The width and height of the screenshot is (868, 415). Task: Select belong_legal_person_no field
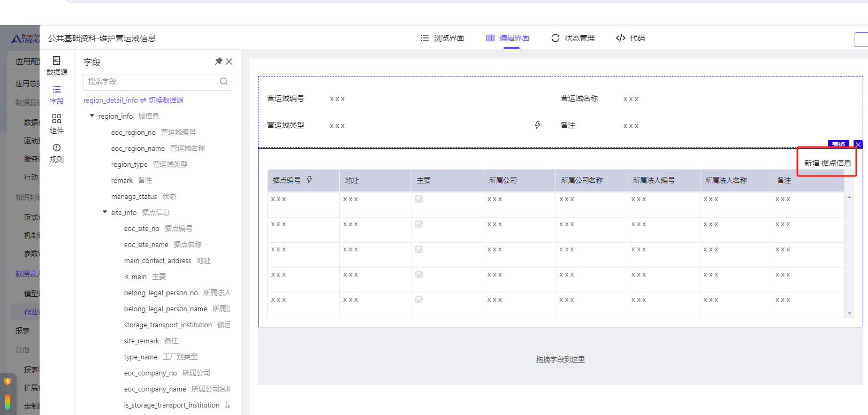pos(177,293)
